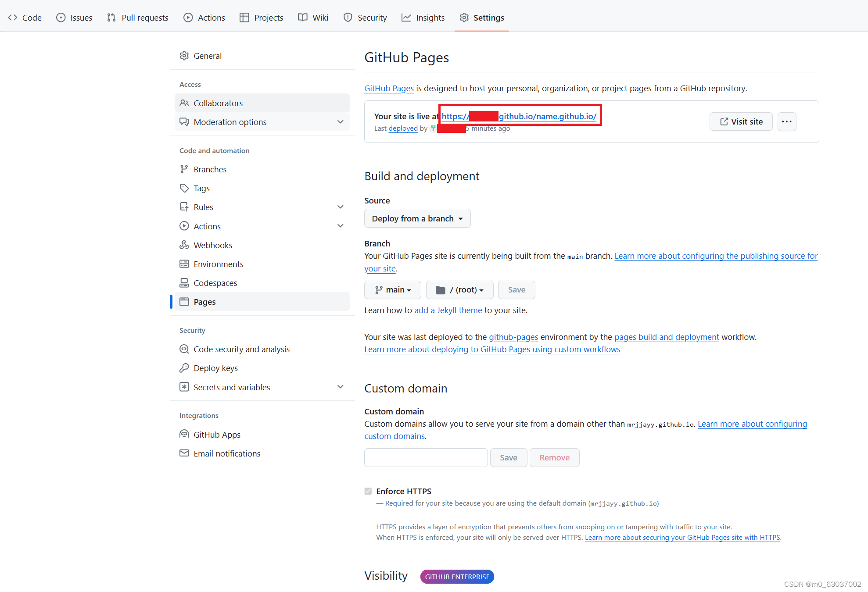Go to the Issues tab

pos(74,18)
